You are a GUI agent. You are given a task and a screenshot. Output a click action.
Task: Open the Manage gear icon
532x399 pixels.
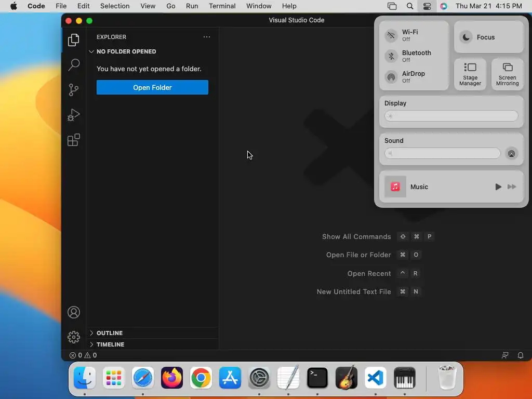coord(74,337)
